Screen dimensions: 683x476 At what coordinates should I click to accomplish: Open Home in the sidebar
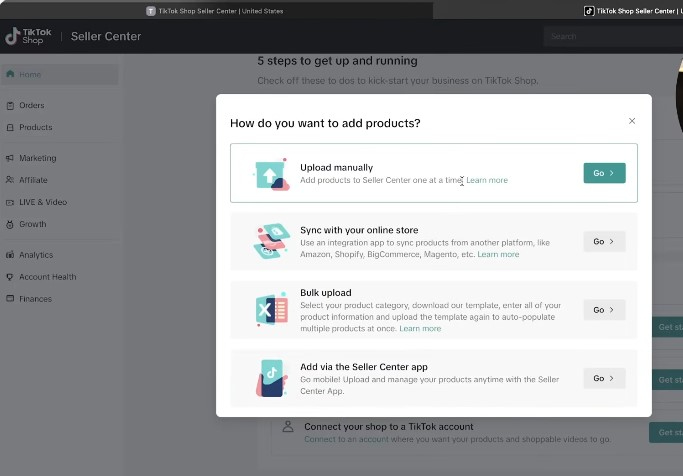coord(60,74)
